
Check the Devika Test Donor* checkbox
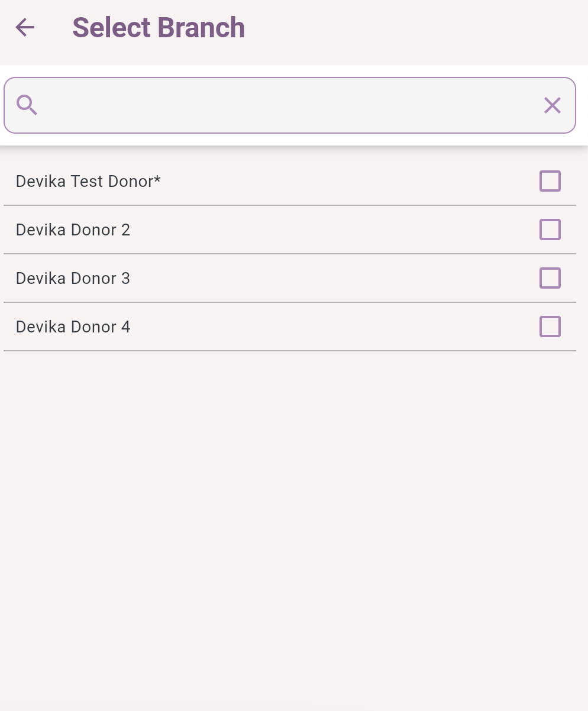550,181
